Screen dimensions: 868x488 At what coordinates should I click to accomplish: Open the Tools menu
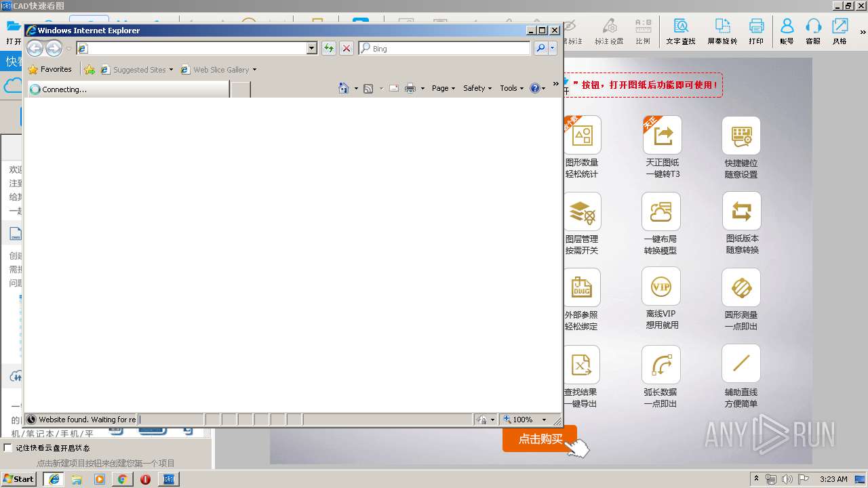coord(512,88)
